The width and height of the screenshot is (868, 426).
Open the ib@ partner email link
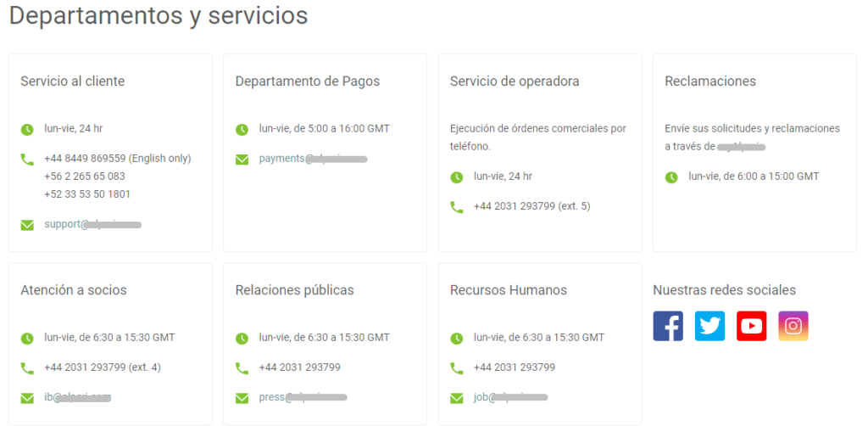[x=78, y=397]
